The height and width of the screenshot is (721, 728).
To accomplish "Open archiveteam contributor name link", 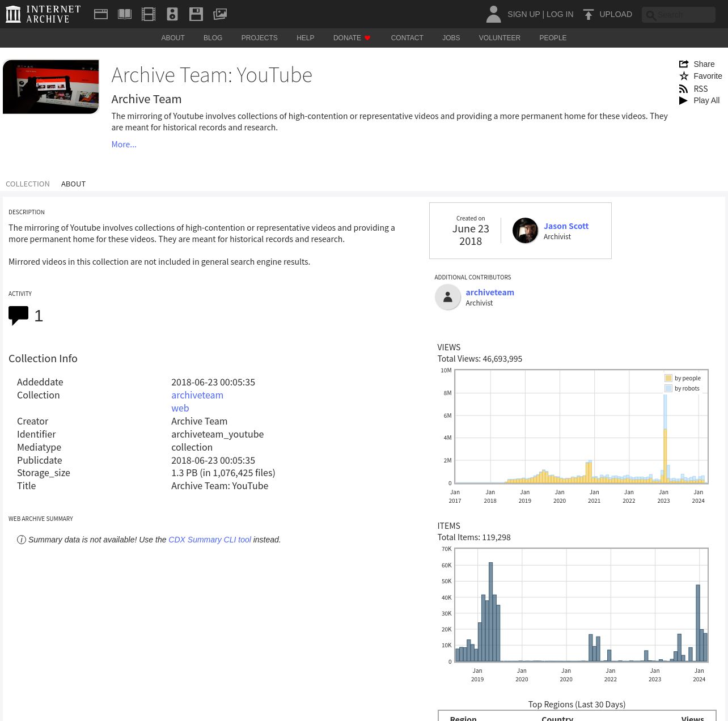I will click(490, 292).
